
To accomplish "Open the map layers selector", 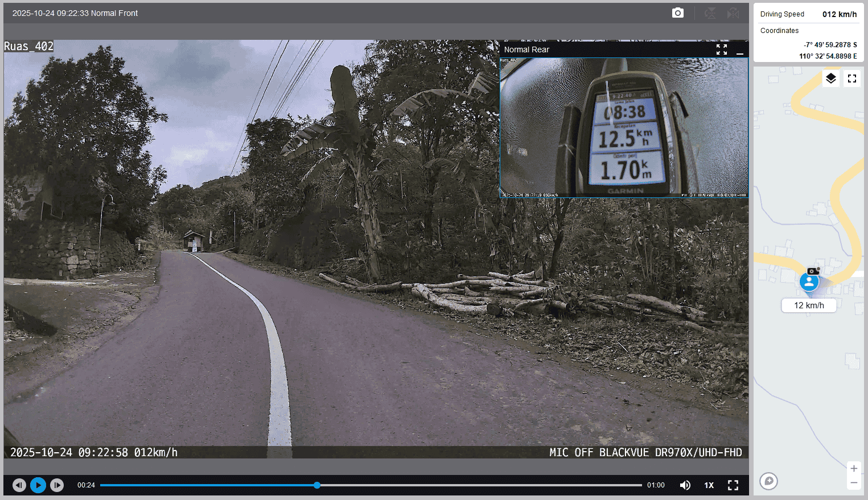I will pos(831,78).
